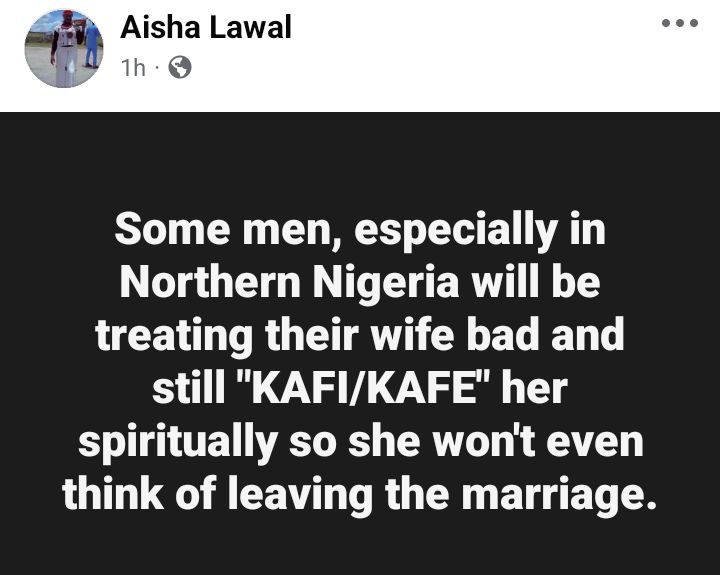
Task: Click the "Some men, especially in" line
Action: [x=360, y=231]
